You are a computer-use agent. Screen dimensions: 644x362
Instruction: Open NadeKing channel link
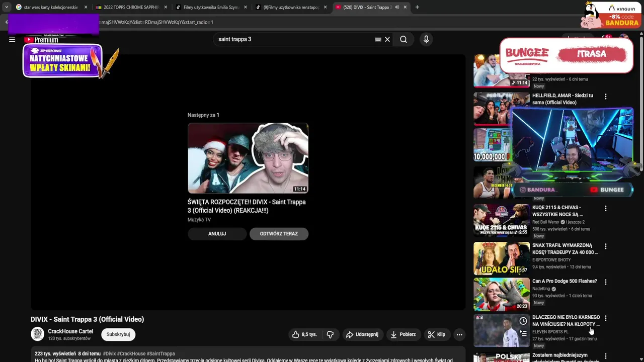541,289
